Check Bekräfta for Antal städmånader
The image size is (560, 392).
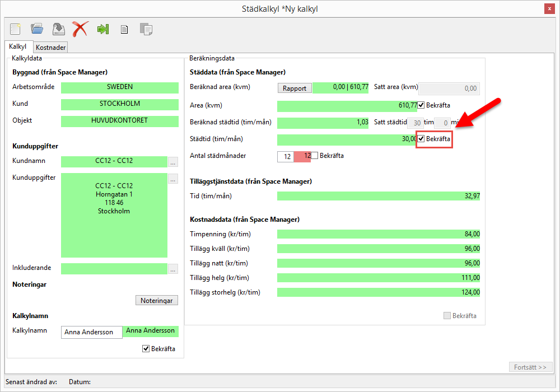coord(315,156)
